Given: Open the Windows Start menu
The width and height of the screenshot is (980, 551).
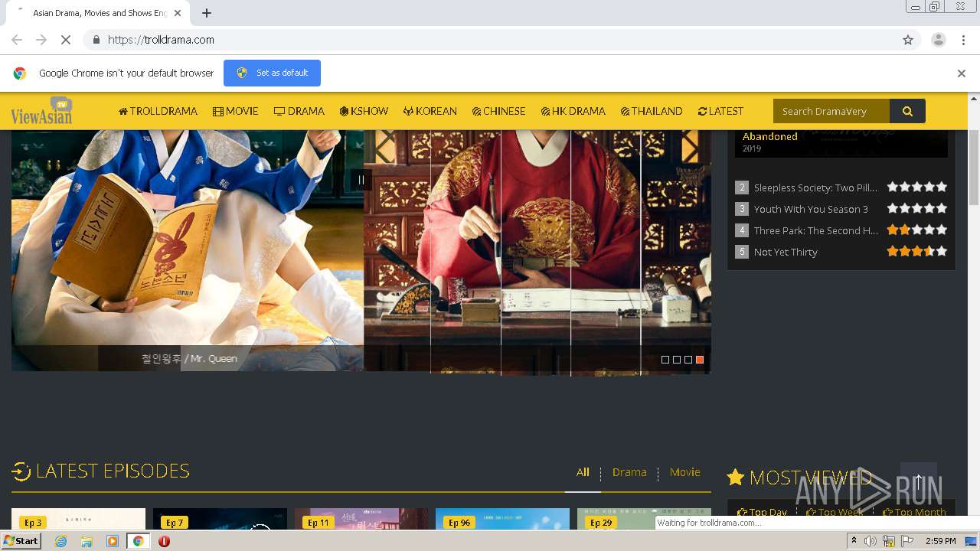Looking at the screenshot, I should point(21,541).
